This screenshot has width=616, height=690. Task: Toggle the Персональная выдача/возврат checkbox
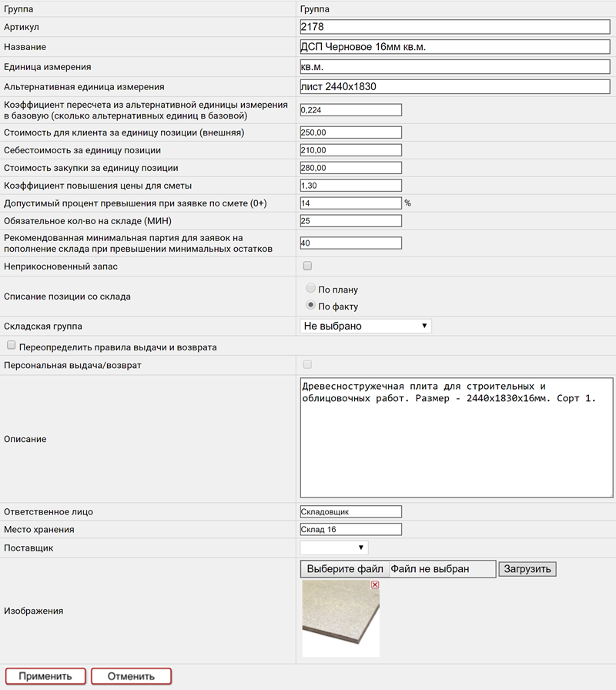pos(308,364)
